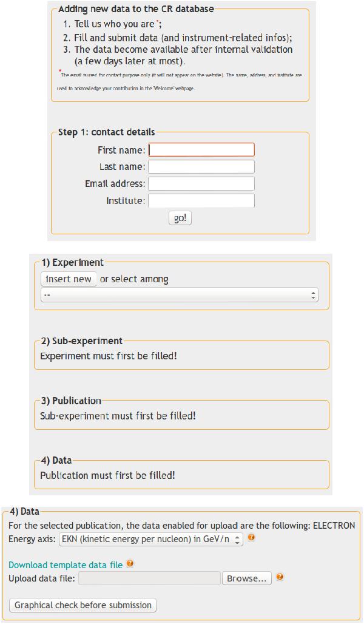Open 'Download template data file' link
364x624 pixels.
tap(66, 565)
